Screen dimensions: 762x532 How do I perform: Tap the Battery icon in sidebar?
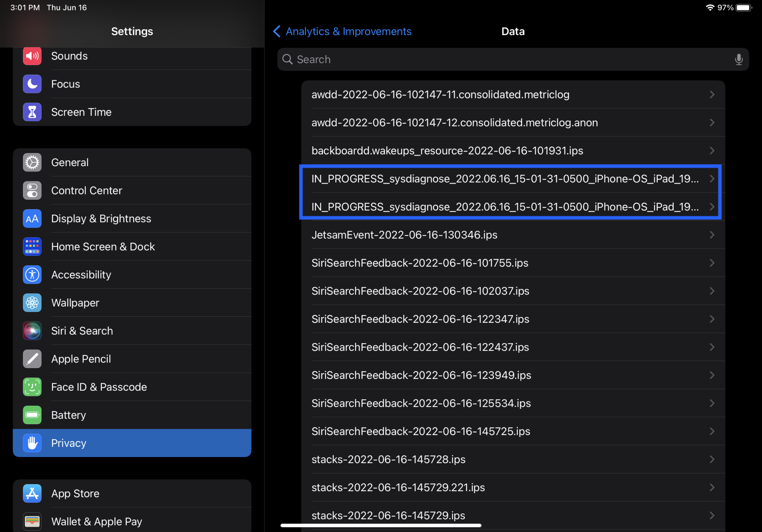point(32,415)
